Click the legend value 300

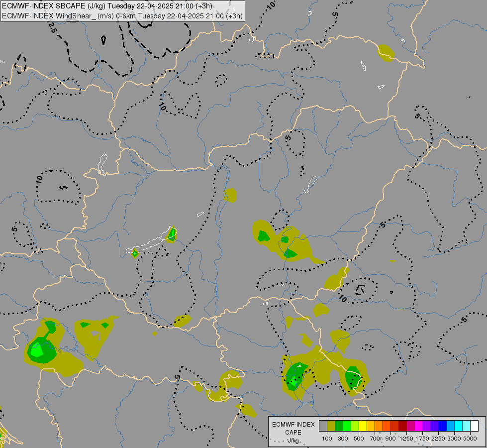343,439
